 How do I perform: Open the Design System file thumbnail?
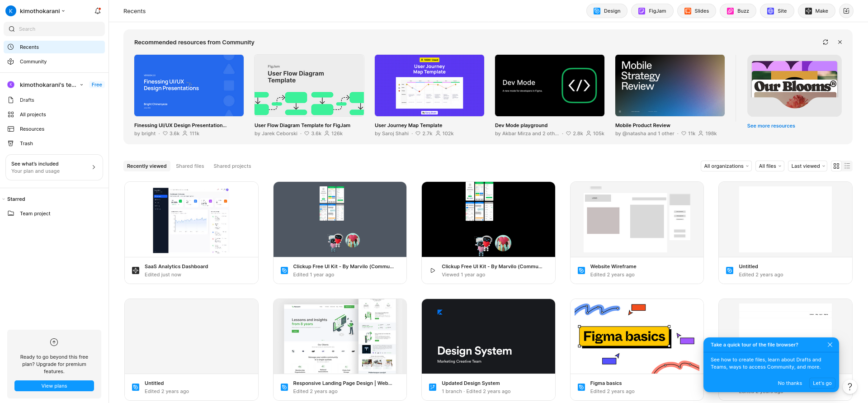tap(488, 336)
